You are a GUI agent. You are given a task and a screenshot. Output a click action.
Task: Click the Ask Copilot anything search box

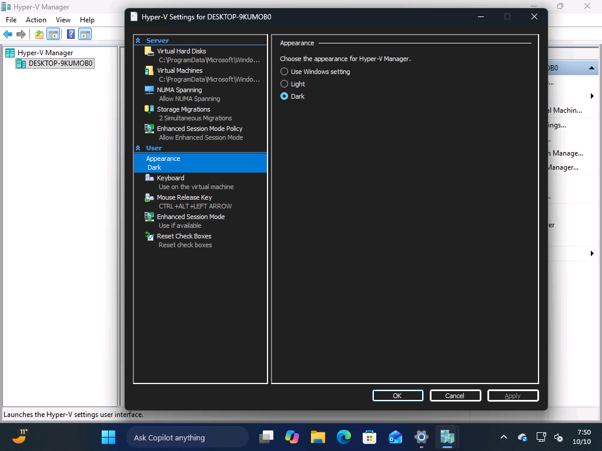click(187, 437)
